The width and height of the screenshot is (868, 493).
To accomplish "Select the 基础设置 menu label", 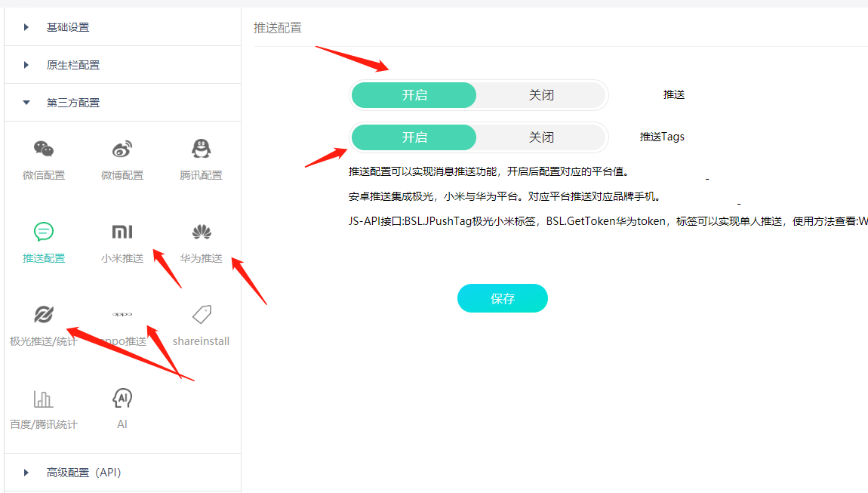I will tap(67, 27).
